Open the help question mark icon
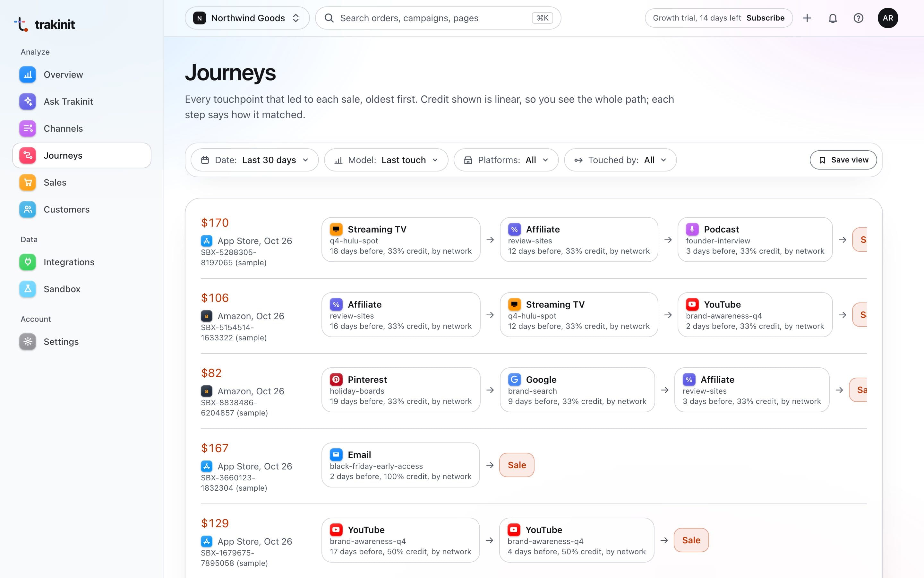This screenshot has width=924, height=578. [x=858, y=18]
